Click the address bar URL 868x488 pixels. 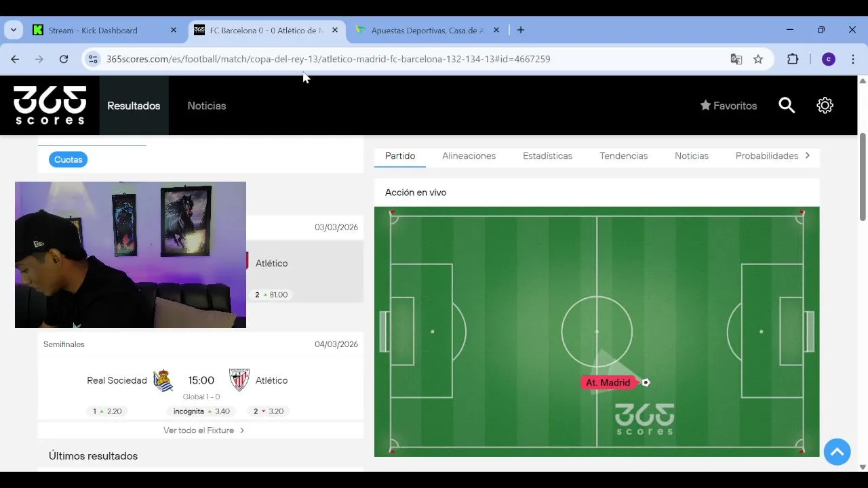pos(328,59)
